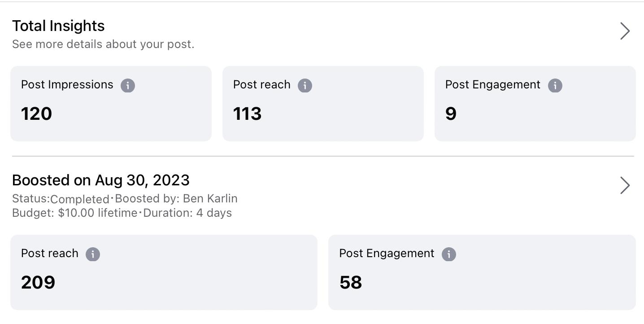Expand Total Insights with the chevron arrow
Viewport: 644px width, 324px height.
pos(625,31)
